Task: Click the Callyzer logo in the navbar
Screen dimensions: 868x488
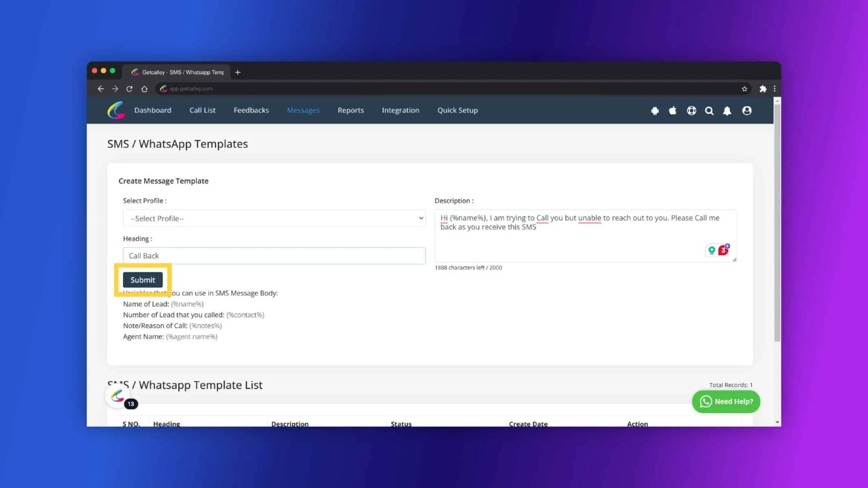Action: coord(116,110)
